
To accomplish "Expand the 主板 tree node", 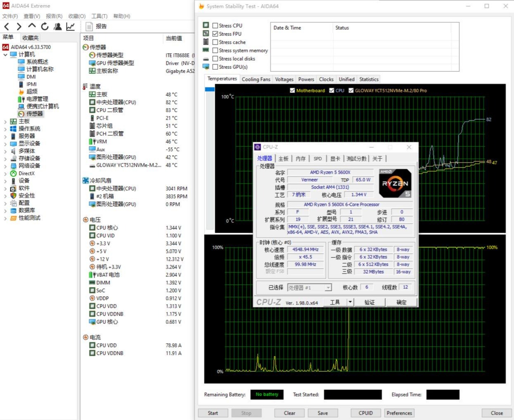I will 5,122.
